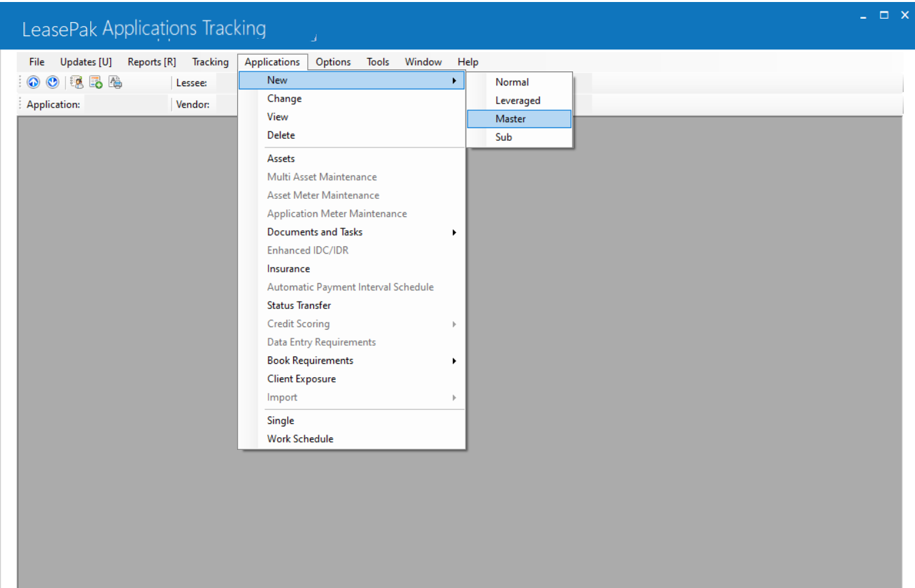The image size is (915, 588).
Task: Select Status Transfer menu item
Action: [x=352, y=306]
